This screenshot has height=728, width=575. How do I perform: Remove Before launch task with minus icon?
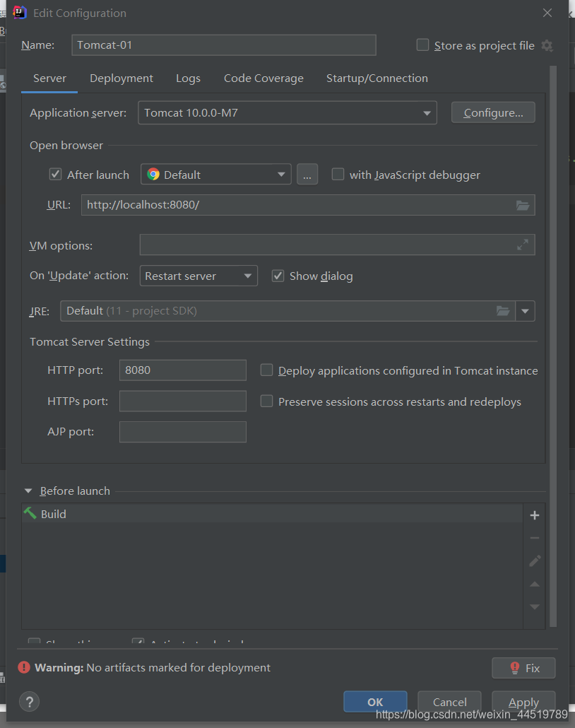click(535, 538)
